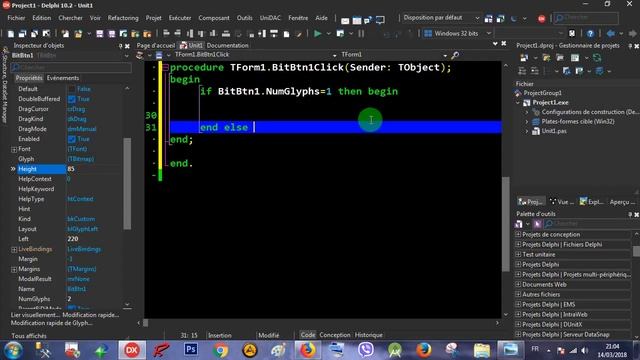Click the Kind property value bkCustom
640x360 pixels.
click(x=81, y=219)
